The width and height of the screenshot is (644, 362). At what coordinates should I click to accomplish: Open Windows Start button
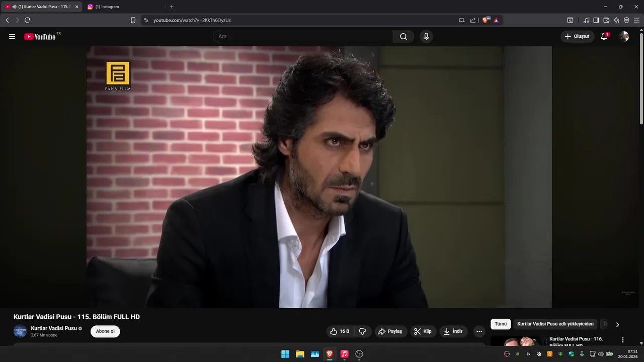click(x=285, y=354)
